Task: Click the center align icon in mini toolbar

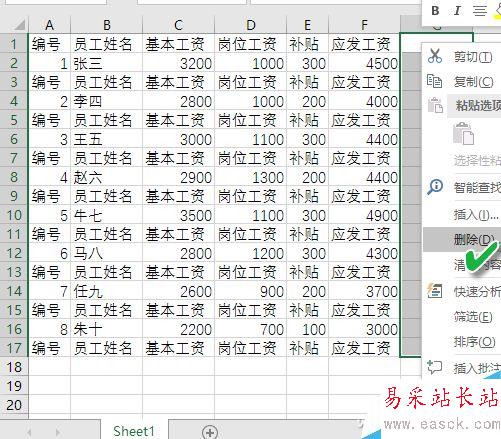Action: 480,11
